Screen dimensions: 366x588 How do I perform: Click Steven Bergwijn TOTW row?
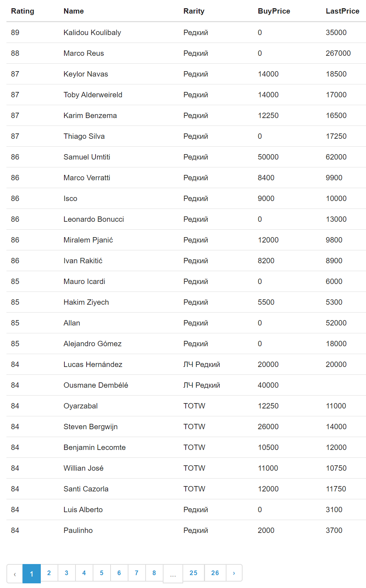click(x=91, y=427)
